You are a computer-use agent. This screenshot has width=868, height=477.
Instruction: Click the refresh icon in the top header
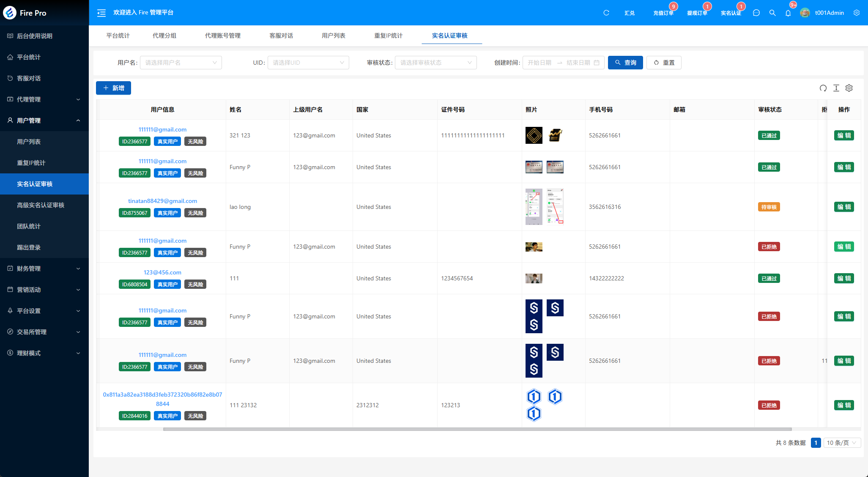click(606, 13)
